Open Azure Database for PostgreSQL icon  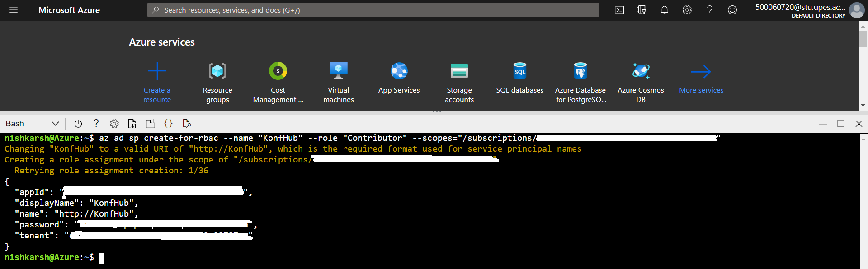coord(580,71)
